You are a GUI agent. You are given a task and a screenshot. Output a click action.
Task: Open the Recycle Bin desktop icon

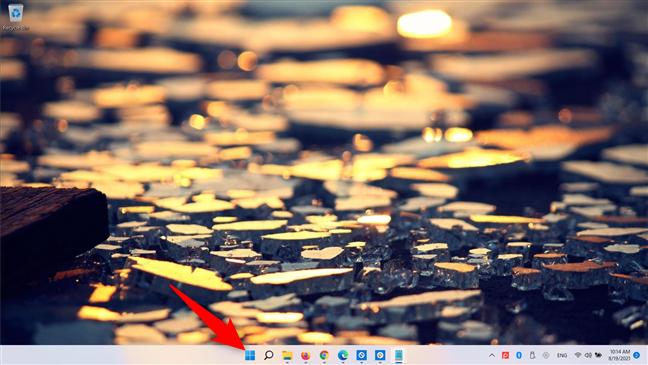coord(16,17)
